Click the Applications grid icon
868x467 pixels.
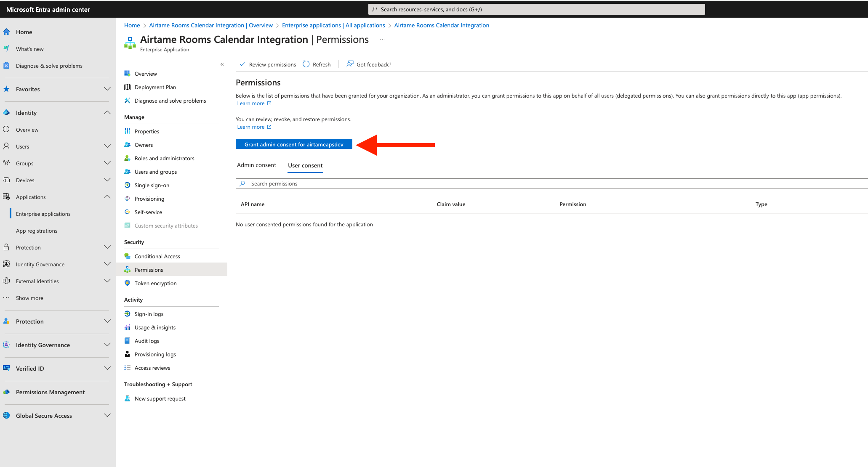click(x=6, y=197)
